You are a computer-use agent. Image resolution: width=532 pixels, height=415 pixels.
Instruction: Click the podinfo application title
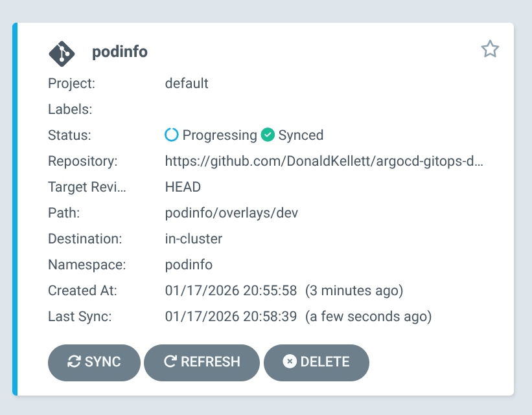point(119,52)
